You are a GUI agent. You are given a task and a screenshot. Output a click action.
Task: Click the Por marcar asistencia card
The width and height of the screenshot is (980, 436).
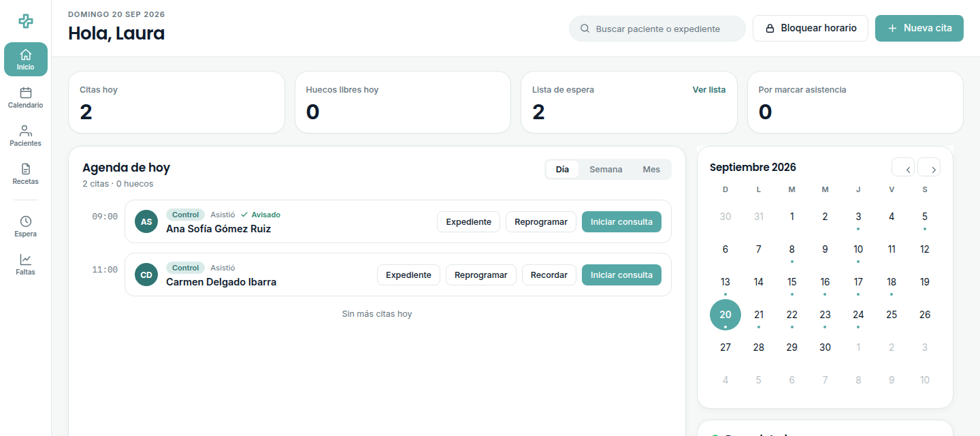[x=855, y=102]
